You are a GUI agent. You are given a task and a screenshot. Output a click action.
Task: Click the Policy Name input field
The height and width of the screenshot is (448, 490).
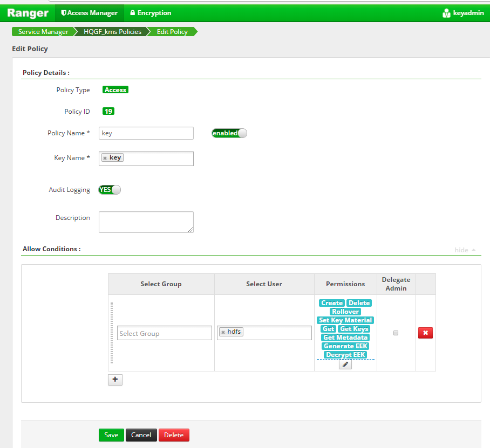click(146, 133)
